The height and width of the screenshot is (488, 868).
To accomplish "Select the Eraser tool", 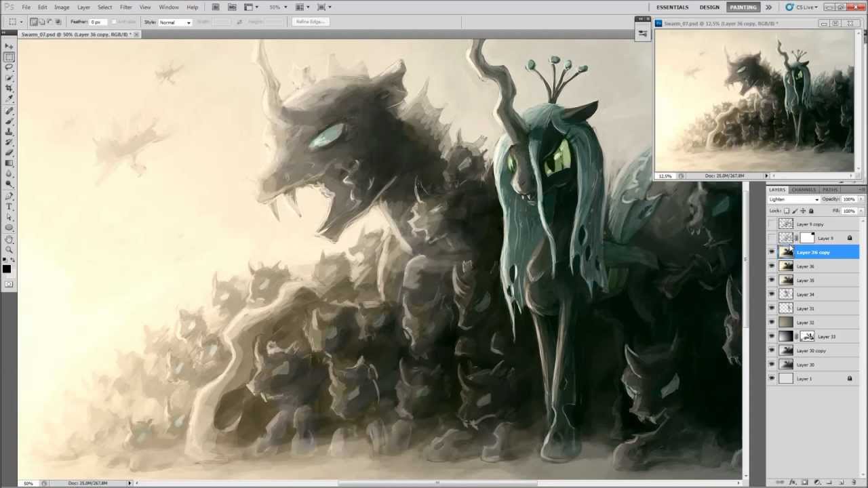I will pyautogui.click(x=9, y=152).
